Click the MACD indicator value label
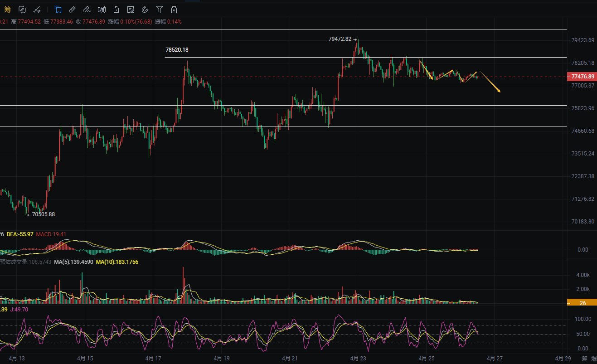The image size is (597, 364). pos(51,234)
